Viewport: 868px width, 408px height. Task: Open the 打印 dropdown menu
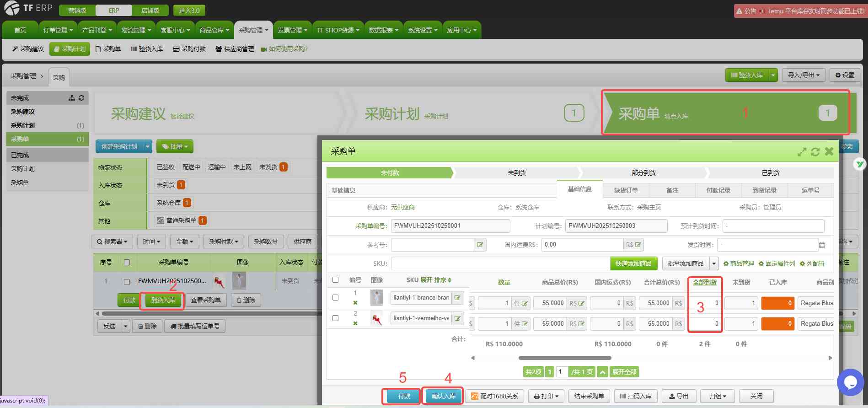(x=546, y=396)
